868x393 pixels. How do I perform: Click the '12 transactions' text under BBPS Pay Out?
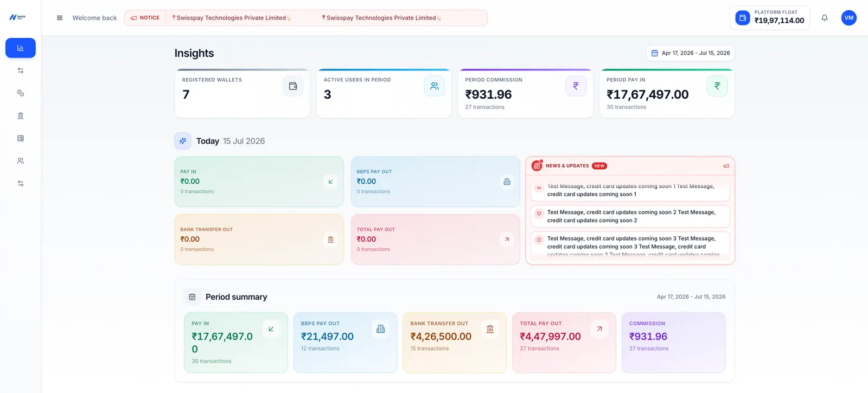pyautogui.click(x=320, y=349)
